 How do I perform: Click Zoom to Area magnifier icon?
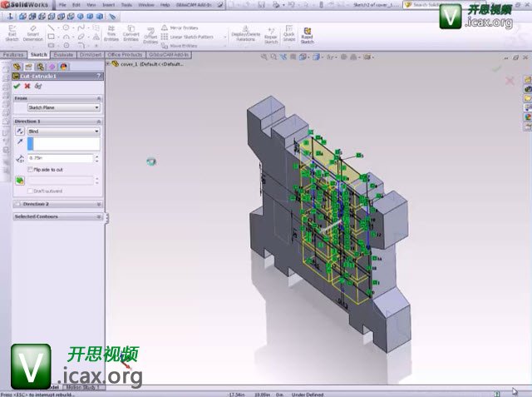click(x=273, y=57)
